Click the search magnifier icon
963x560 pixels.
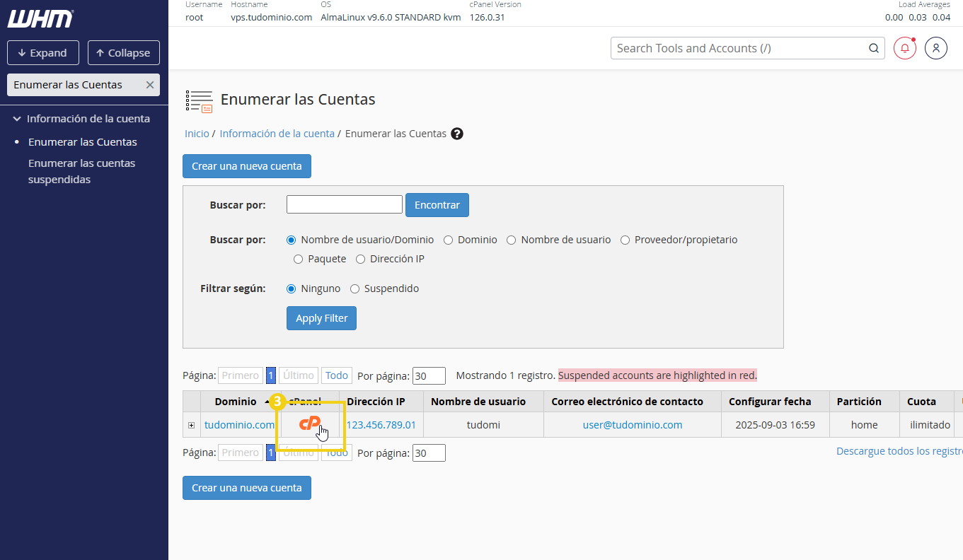click(x=874, y=48)
